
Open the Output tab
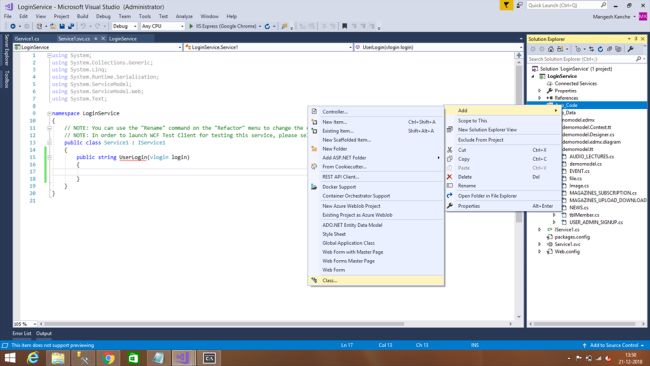[44, 333]
